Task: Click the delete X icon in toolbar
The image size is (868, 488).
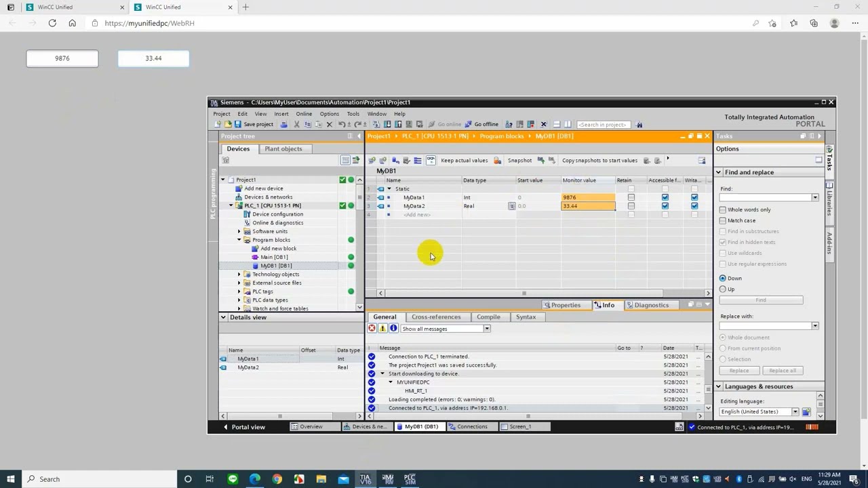Action: 330,124
